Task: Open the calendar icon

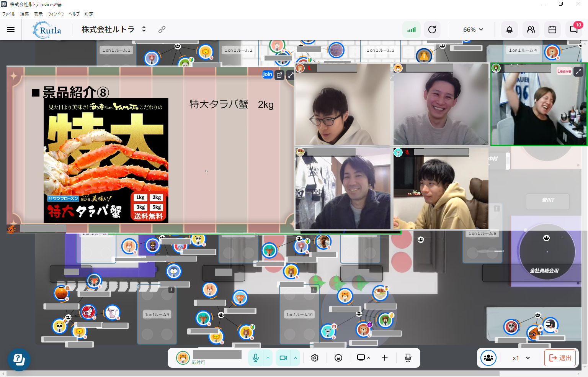Action: click(x=552, y=30)
